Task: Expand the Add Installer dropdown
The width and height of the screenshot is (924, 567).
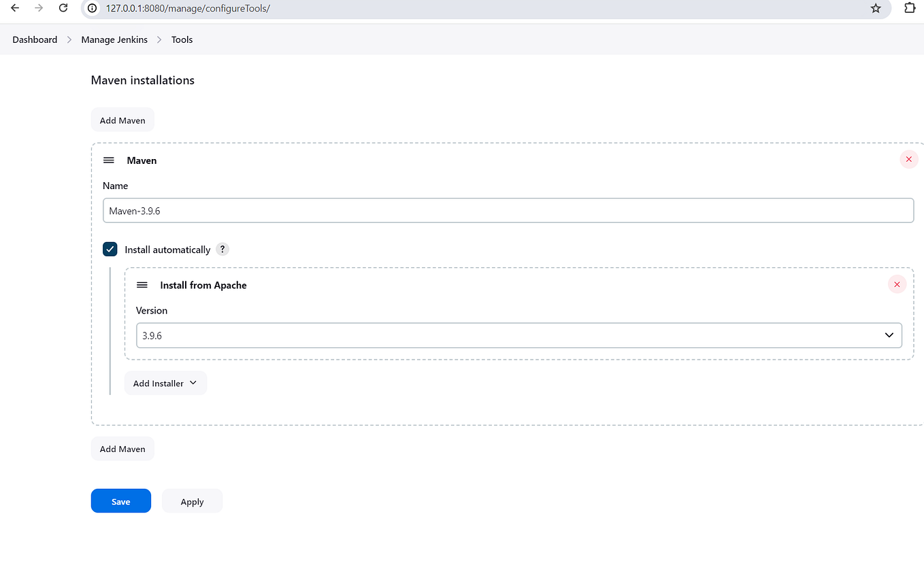Action: pos(165,383)
